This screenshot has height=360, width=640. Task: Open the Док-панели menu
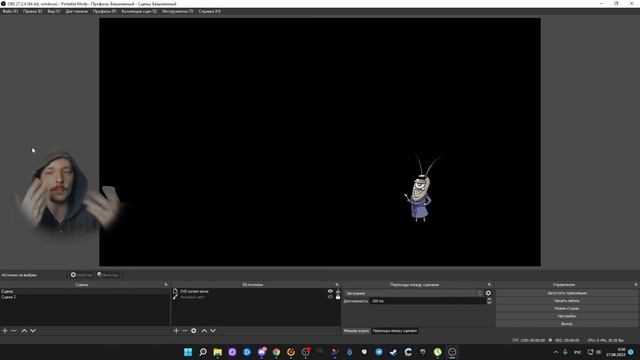point(76,11)
